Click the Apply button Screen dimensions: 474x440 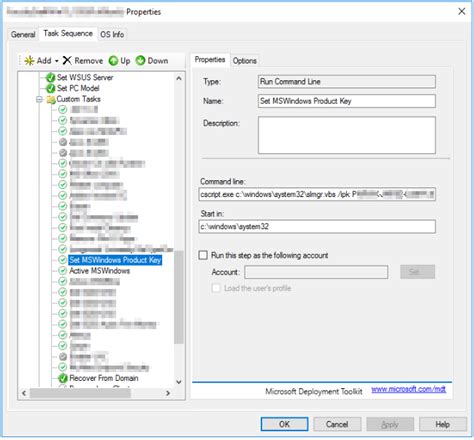click(x=390, y=424)
